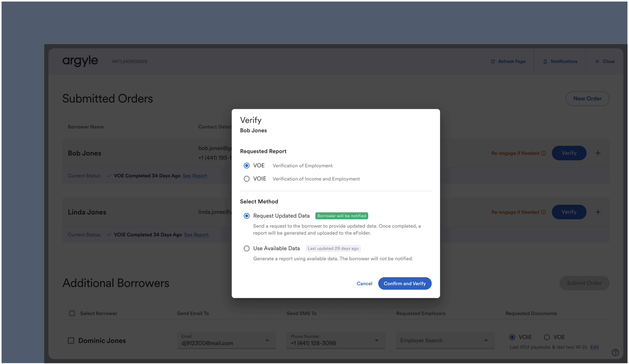Open Bob Jones's See Report link
The width and height of the screenshot is (629, 364).
tap(195, 176)
